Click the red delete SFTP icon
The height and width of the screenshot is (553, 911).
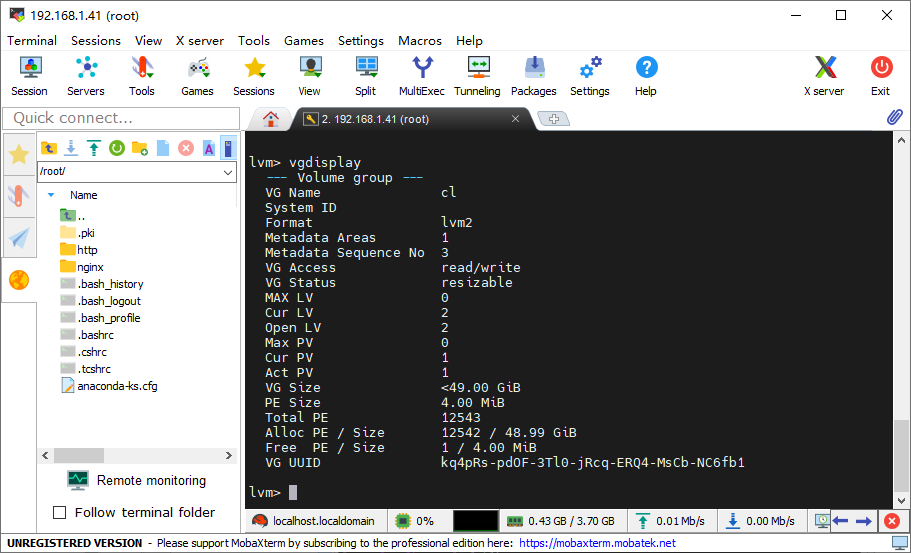[185, 149]
